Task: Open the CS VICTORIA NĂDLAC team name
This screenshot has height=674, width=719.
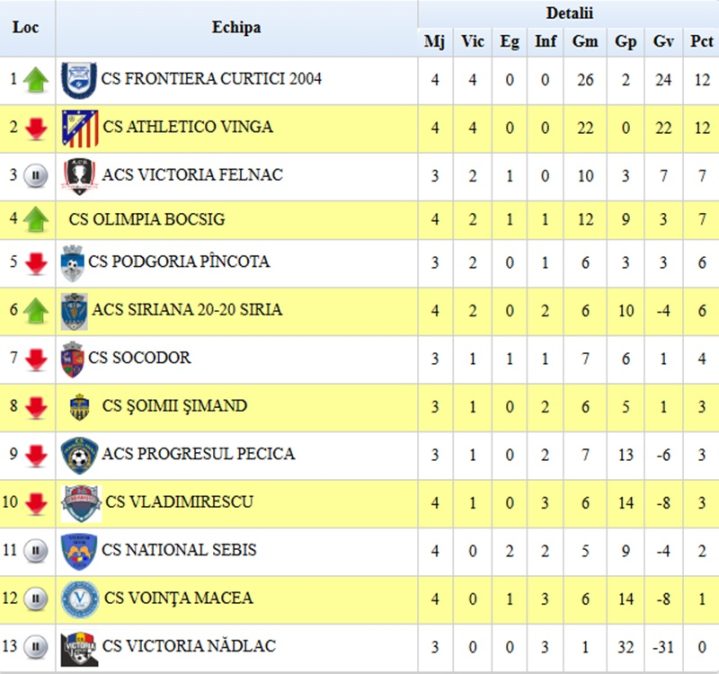Action: [x=189, y=646]
